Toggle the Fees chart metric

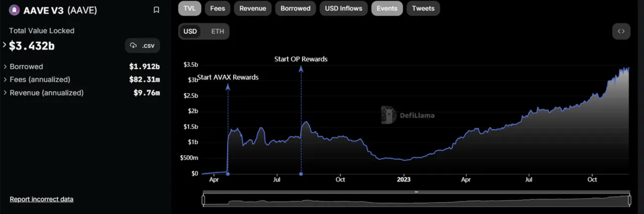[x=217, y=8]
